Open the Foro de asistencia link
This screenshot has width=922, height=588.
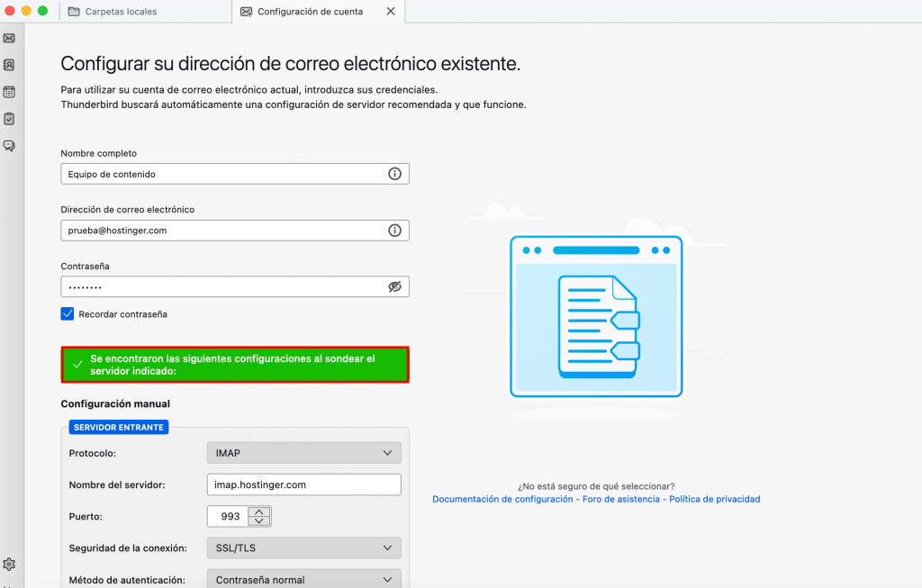tap(622, 499)
